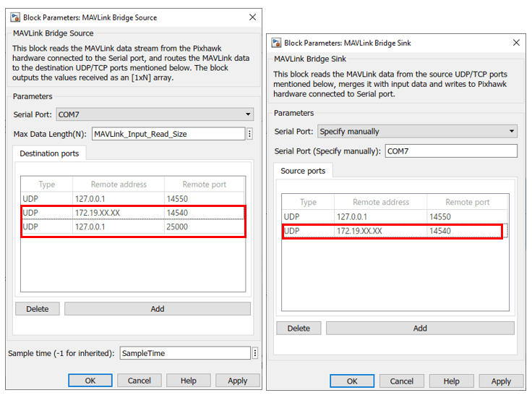Click the MAVLink_Input_Read_Size input field
This screenshot has width=532, height=398.
(168, 134)
